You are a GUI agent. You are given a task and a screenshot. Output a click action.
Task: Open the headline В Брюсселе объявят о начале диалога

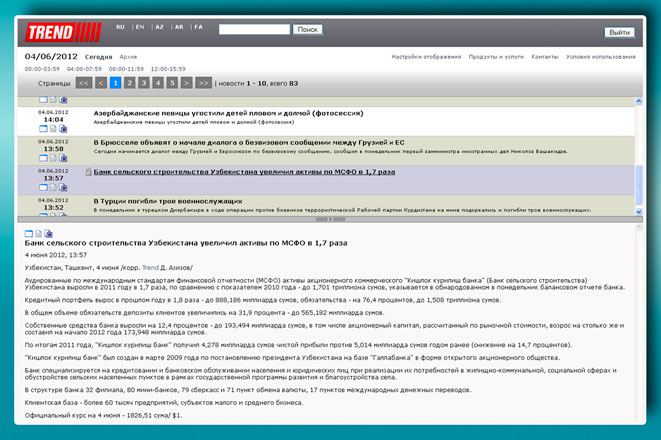(249, 142)
